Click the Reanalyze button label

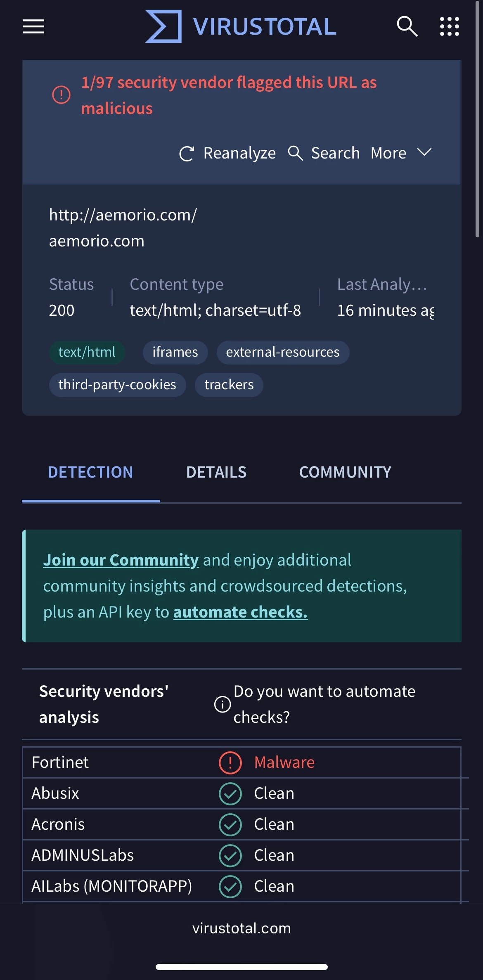pos(239,153)
